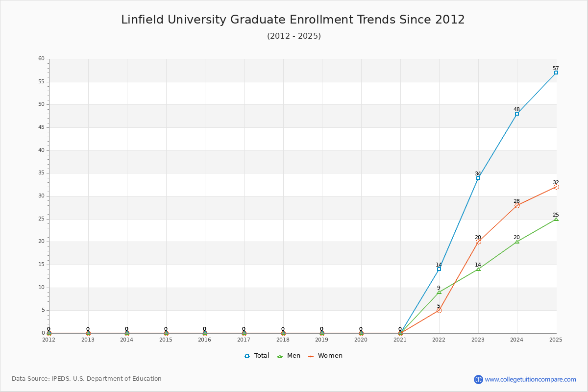Click the 2021 zero-value data point
The height and width of the screenshot is (392, 588).
(400, 333)
